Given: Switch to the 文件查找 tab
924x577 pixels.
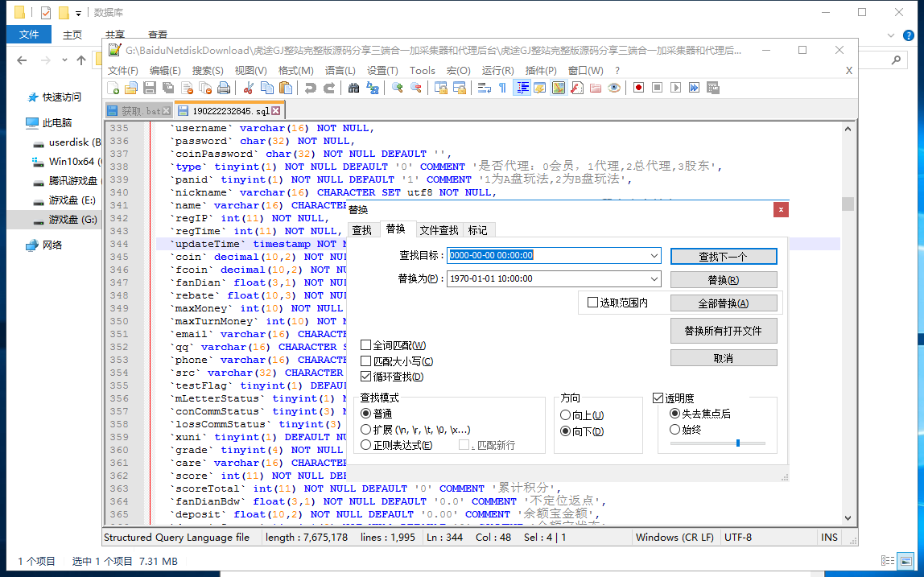Looking at the screenshot, I should [439, 230].
